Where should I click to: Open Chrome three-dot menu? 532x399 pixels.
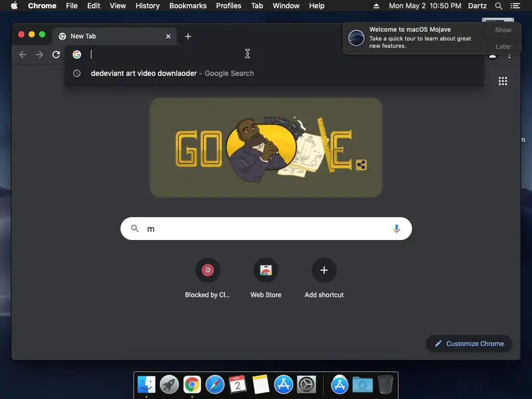tap(509, 56)
